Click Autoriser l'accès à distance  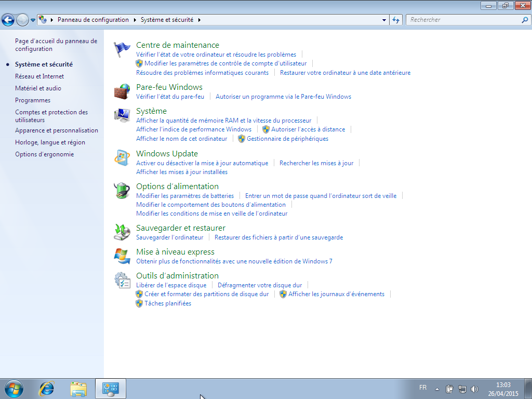coord(308,129)
